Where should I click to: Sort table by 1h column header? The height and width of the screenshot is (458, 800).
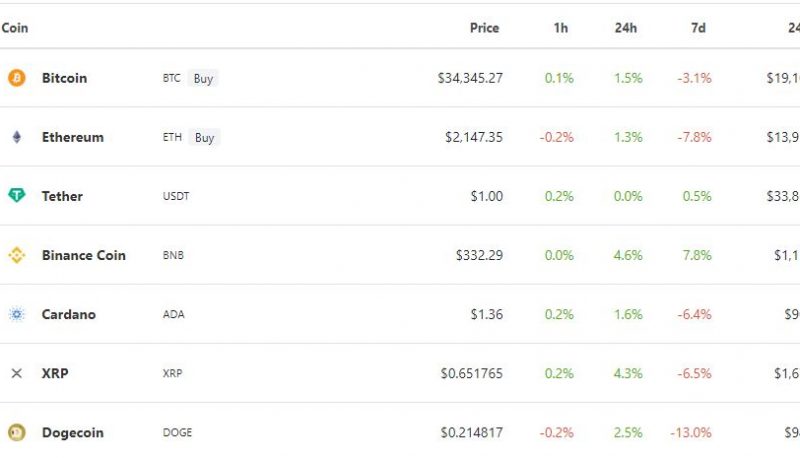[x=561, y=28]
